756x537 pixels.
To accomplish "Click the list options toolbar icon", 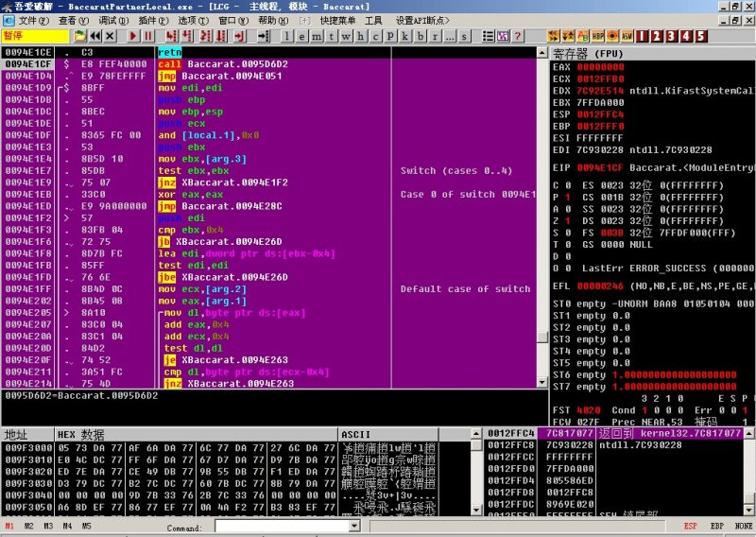I will click(488, 36).
